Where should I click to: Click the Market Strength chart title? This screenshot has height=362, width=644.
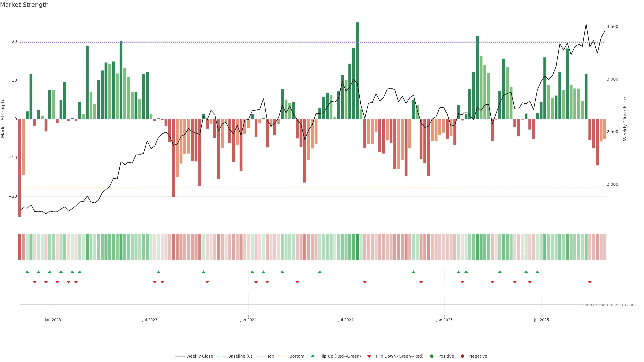[x=24, y=5]
